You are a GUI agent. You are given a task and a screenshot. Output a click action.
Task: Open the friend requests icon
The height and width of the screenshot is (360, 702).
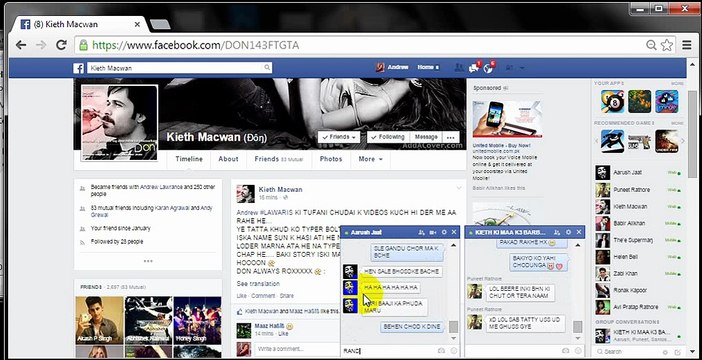(459, 68)
